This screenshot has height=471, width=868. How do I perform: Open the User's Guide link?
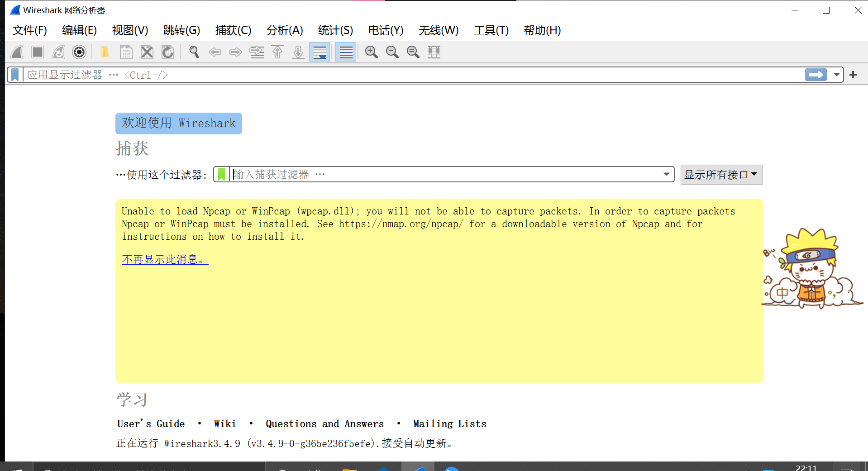point(151,423)
